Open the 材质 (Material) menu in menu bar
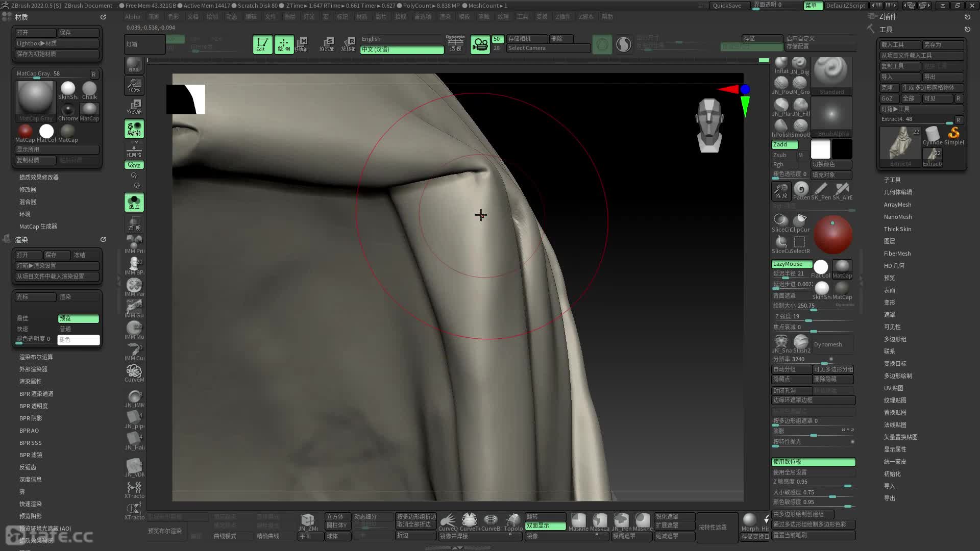Screen dimensions: 980x551 (x=362, y=17)
